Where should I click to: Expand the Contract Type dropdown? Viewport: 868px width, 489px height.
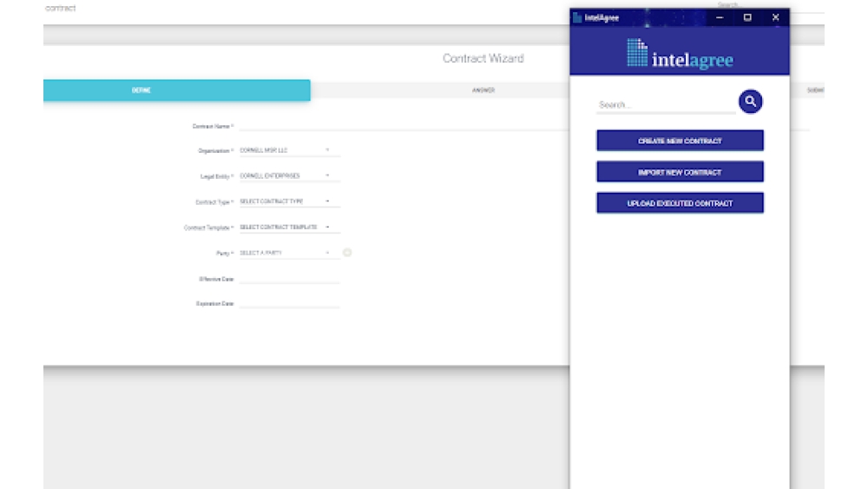coord(290,201)
